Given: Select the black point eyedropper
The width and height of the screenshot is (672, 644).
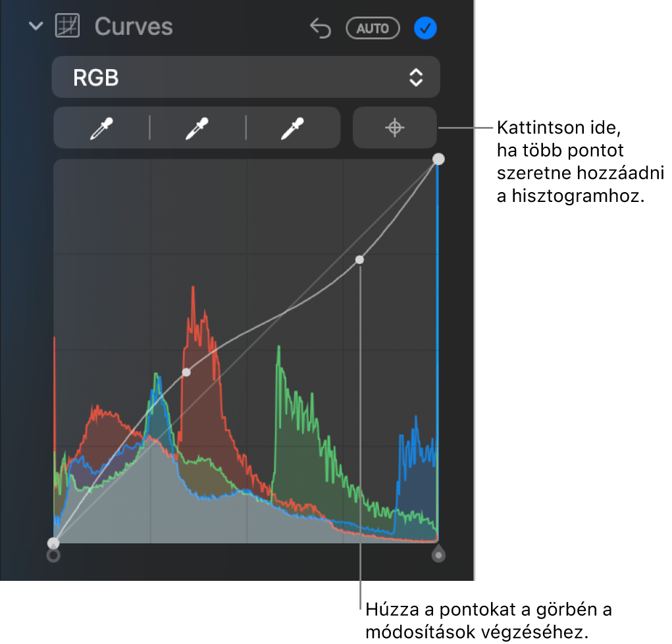Looking at the screenshot, I should click(x=101, y=128).
